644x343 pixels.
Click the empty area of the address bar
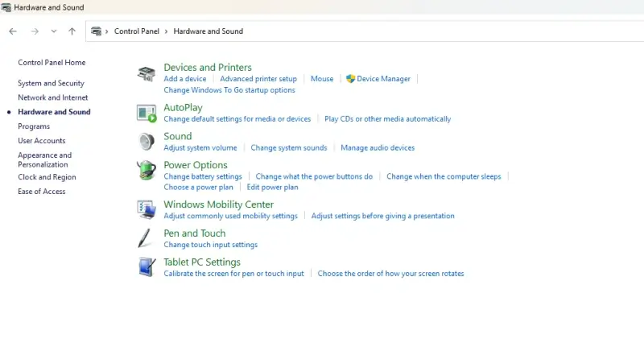click(x=443, y=31)
